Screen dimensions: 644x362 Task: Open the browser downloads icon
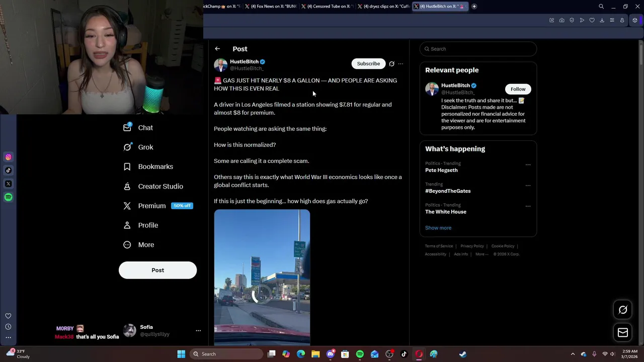(x=602, y=20)
